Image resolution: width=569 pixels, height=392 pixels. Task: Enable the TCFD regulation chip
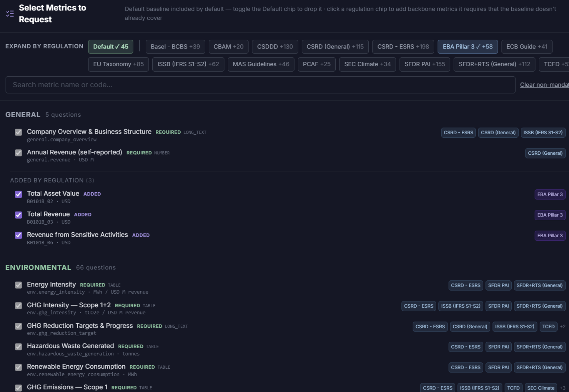[x=554, y=64]
